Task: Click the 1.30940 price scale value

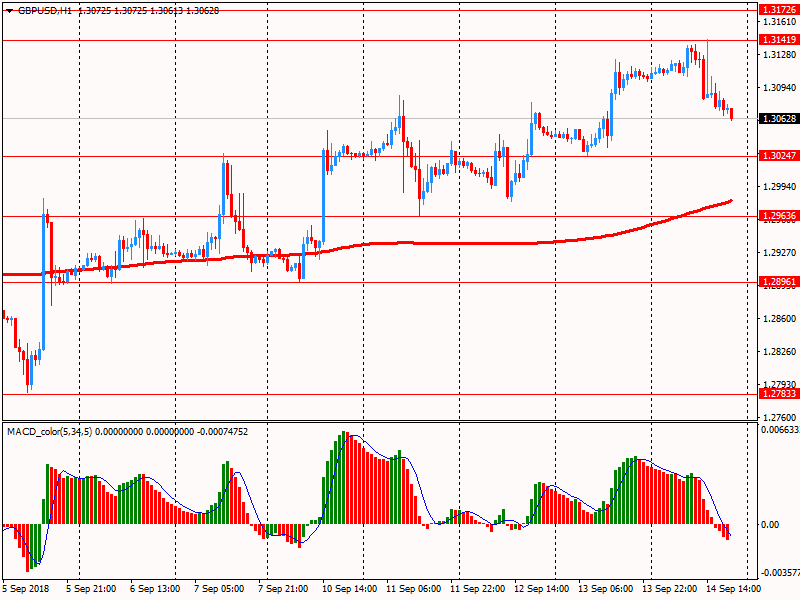Action: (780, 88)
